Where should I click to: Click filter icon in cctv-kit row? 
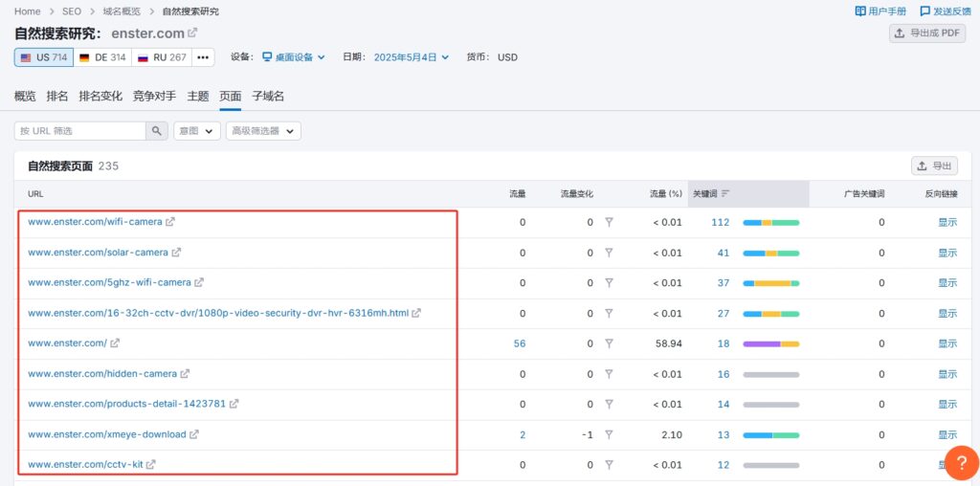(x=609, y=464)
